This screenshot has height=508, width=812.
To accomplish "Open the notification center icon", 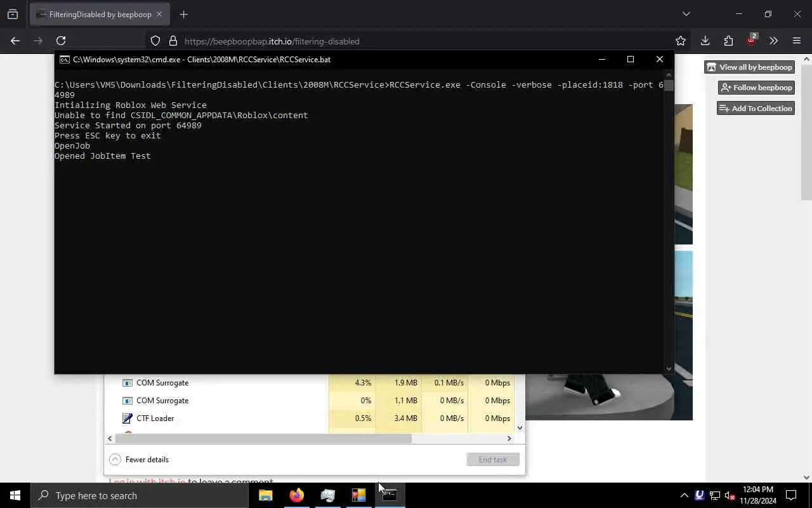I will coord(791,495).
